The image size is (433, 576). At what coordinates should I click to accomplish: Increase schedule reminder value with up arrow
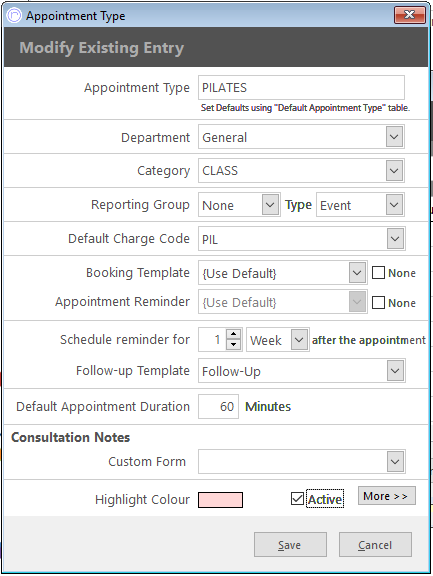(x=233, y=334)
